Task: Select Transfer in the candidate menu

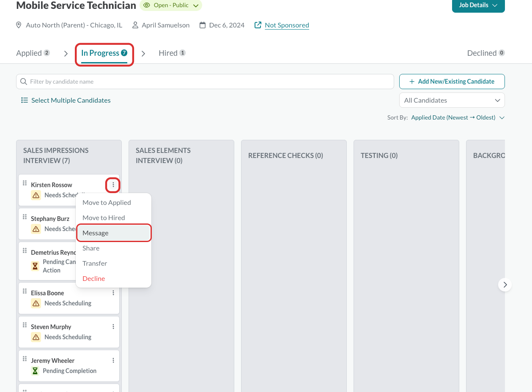Action: point(113,264)
